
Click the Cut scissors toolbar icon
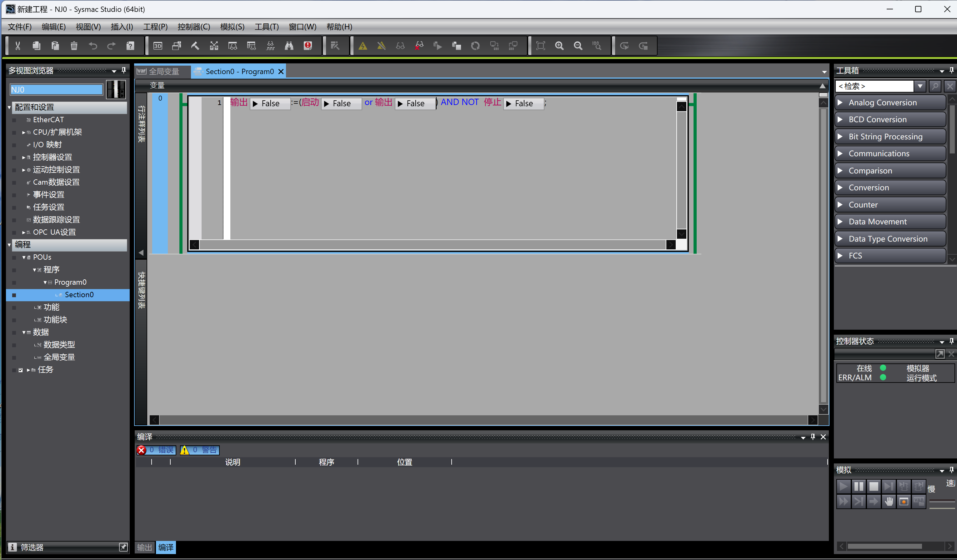(18, 46)
